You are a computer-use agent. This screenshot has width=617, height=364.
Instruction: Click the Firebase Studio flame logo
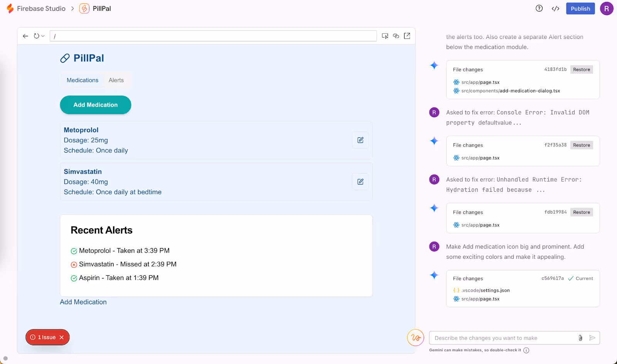click(10, 8)
